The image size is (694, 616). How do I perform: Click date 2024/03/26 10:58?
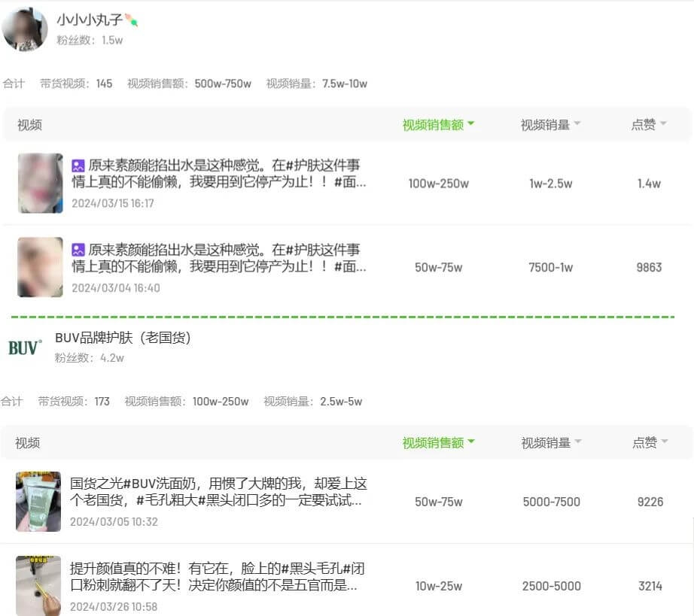114,607
